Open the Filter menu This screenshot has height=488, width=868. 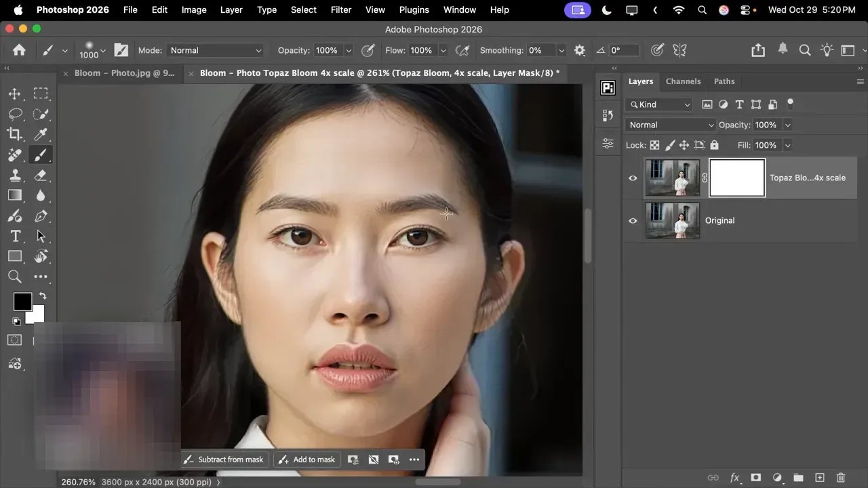click(340, 9)
